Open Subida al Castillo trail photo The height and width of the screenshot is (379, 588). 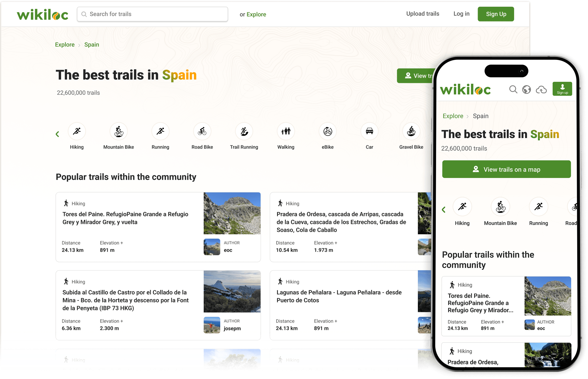(232, 291)
